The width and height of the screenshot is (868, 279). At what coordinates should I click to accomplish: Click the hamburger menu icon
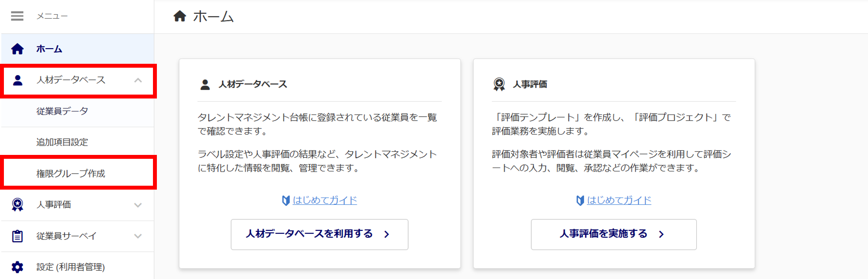(x=17, y=16)
